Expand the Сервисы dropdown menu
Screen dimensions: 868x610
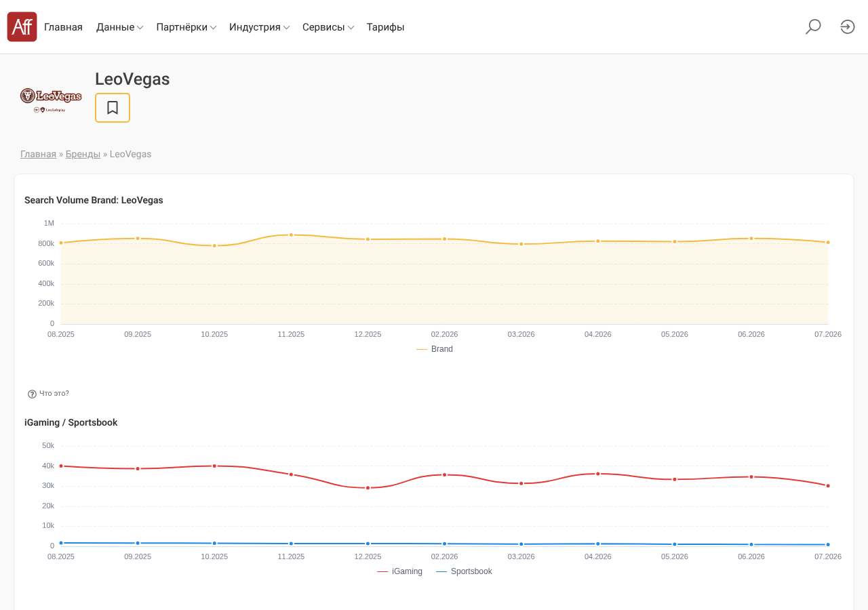[328, 27]
